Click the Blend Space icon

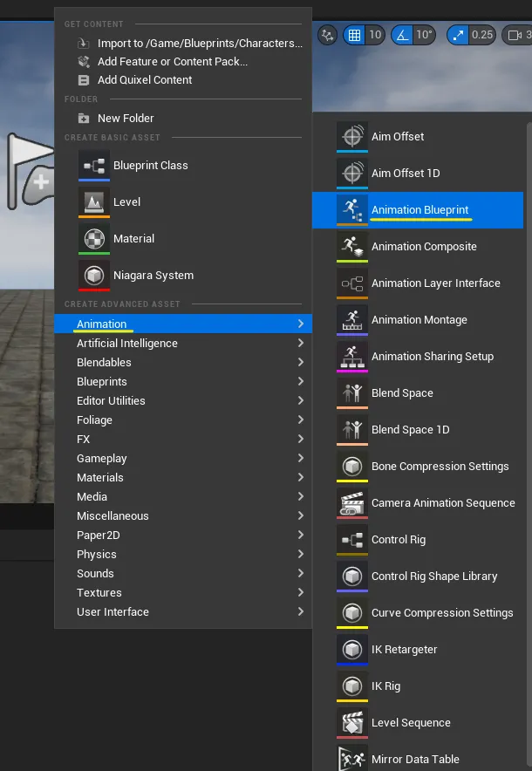352,392
